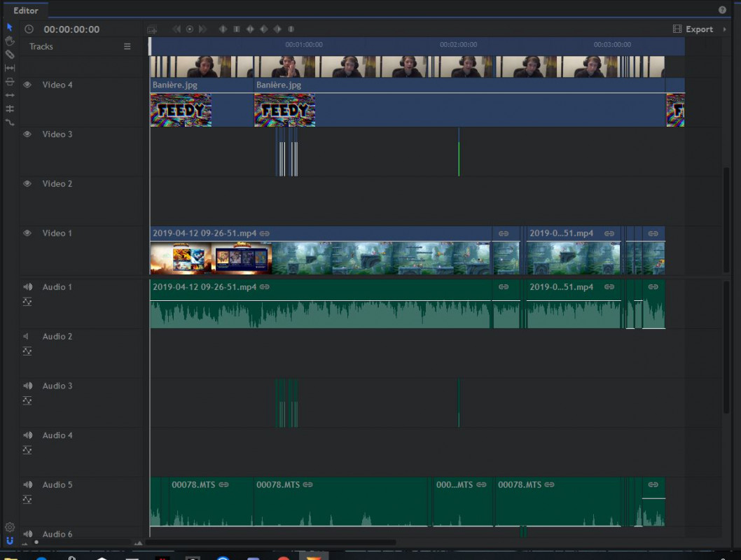Set keyframe interpolation to Linear
741x560 pixels.
(223, 29)
